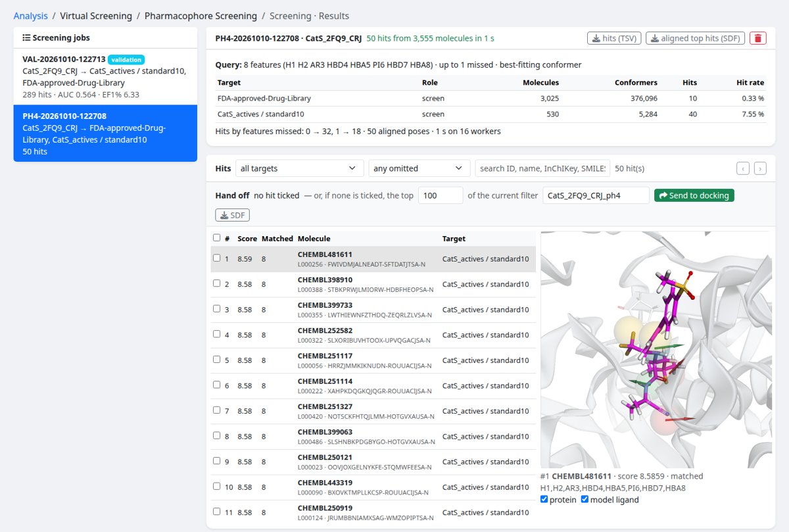Download SDF in hand off section
The image size is (789, 532).
233,215
